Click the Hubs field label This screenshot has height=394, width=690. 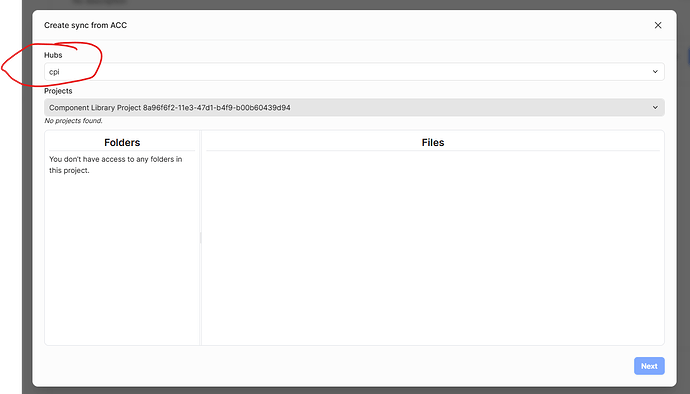pyautogui.click(x=53, y=55)
